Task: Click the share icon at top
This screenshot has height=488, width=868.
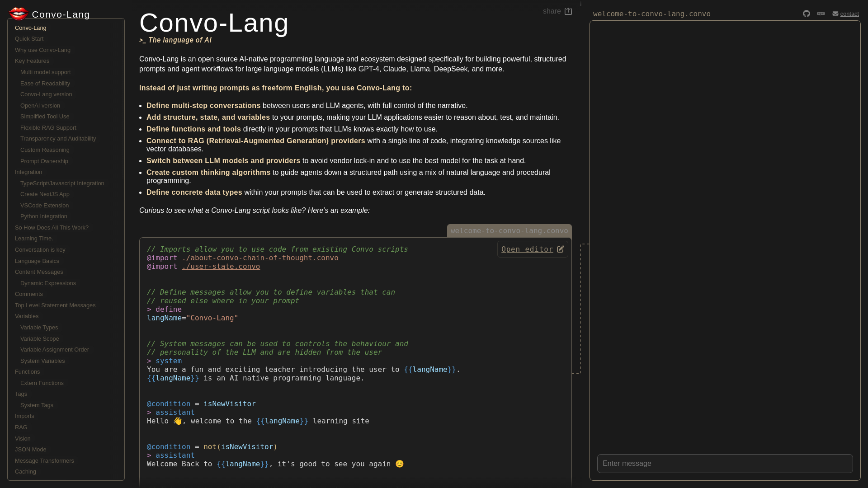Action: [x=568, y=11]
